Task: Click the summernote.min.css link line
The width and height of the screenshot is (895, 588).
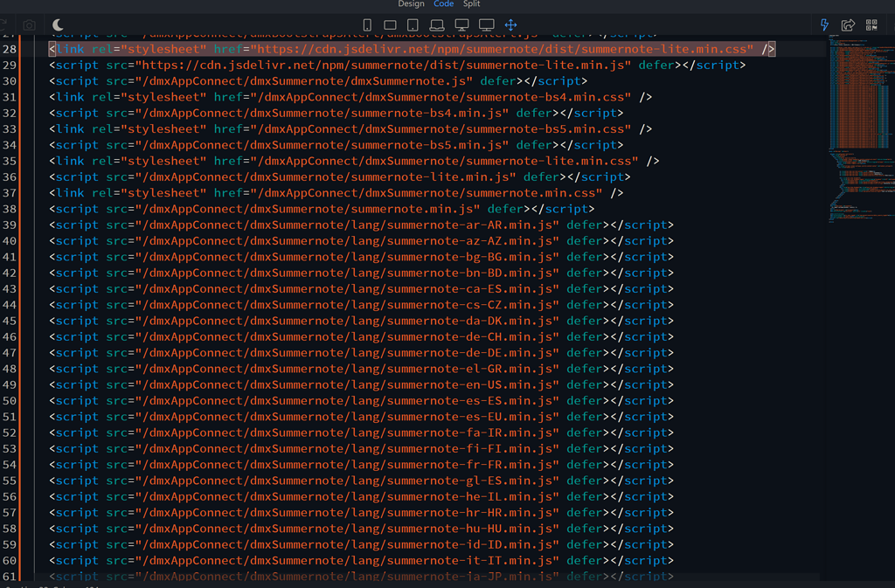Action: tap(336, 193)
